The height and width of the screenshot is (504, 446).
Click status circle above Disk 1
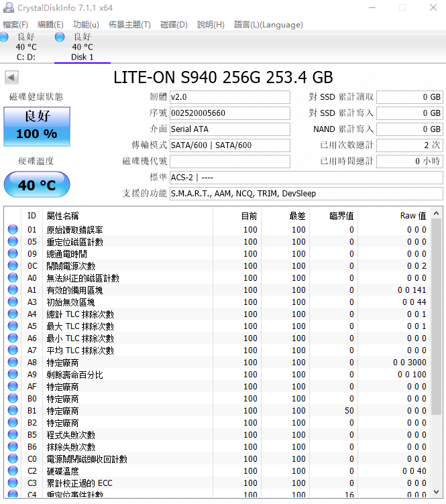tap(60, 37)
